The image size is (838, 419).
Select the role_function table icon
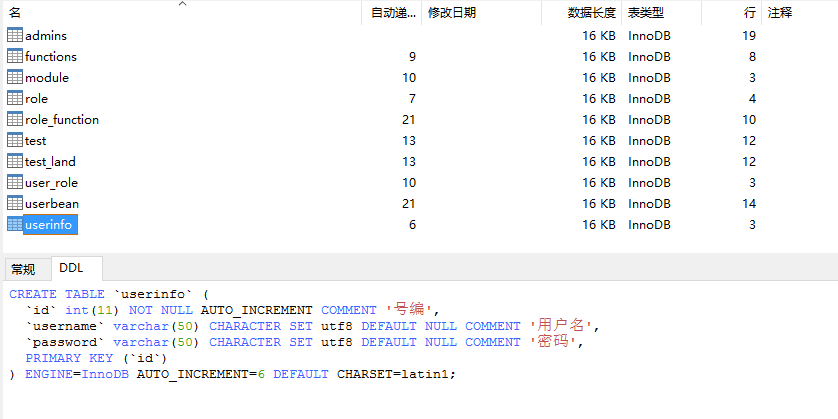pyautogui.click(x=14, y=119)
